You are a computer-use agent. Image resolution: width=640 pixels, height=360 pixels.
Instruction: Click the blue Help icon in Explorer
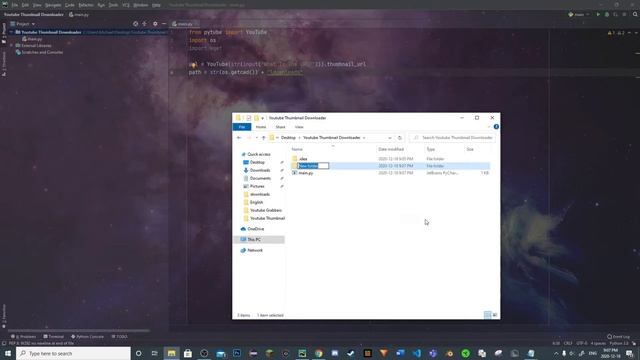pyautogui.click(x=496, y=127)
